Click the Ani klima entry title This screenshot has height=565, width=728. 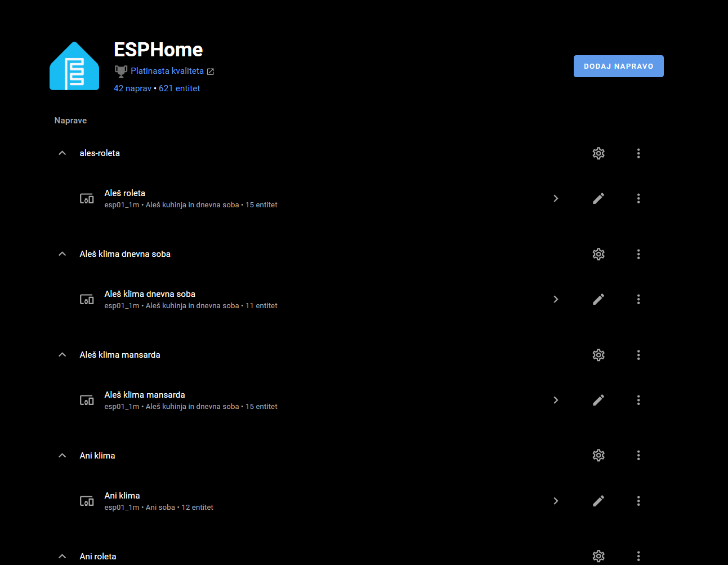pyautogui.click(x=97, y=456)
